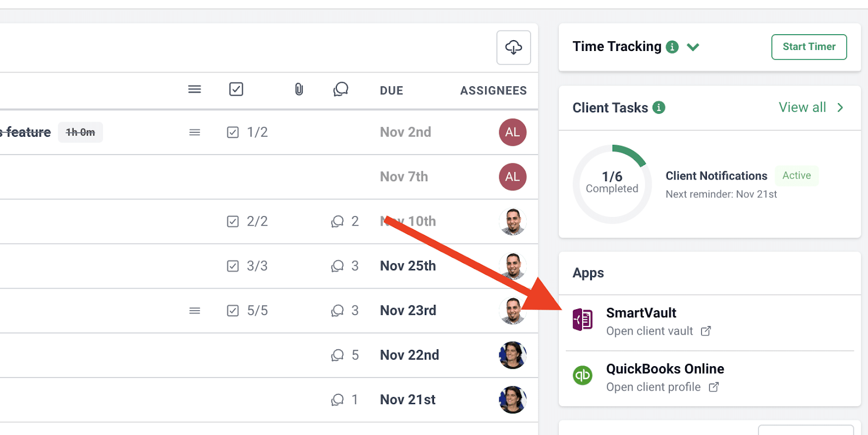Click the 5/5 subtask checkbox indicator
This screenshot has width=868, height=435.
[x=233, y=311]
